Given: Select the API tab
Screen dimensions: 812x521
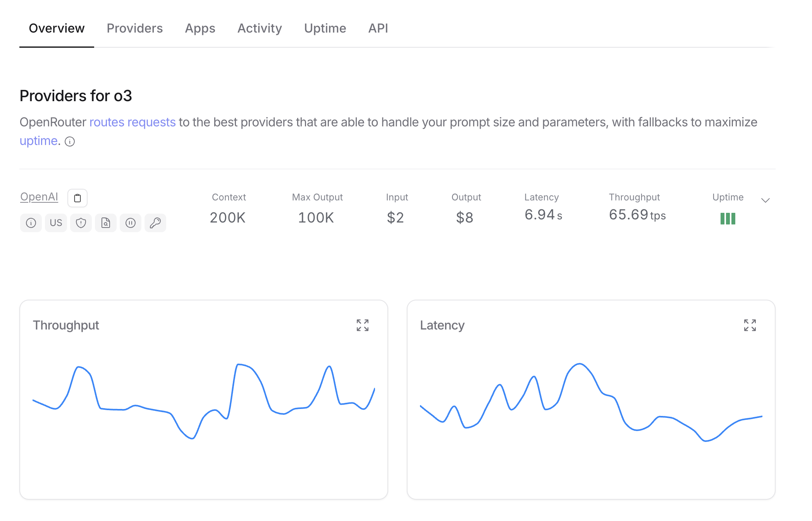Looking at the screenshot, I should click(x=378, y=28).
